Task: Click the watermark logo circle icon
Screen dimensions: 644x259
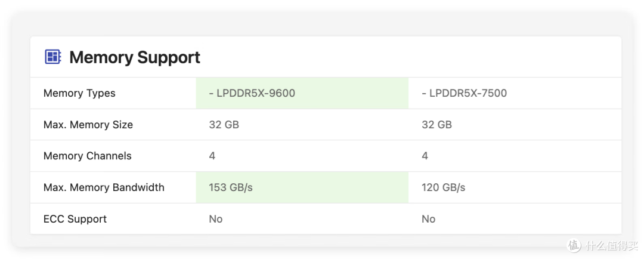Action: click(575, 245)
